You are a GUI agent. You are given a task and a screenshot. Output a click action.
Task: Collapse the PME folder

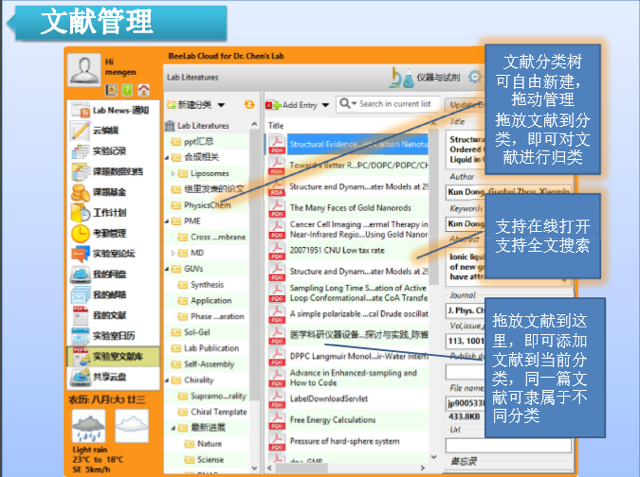coord(167,222)
